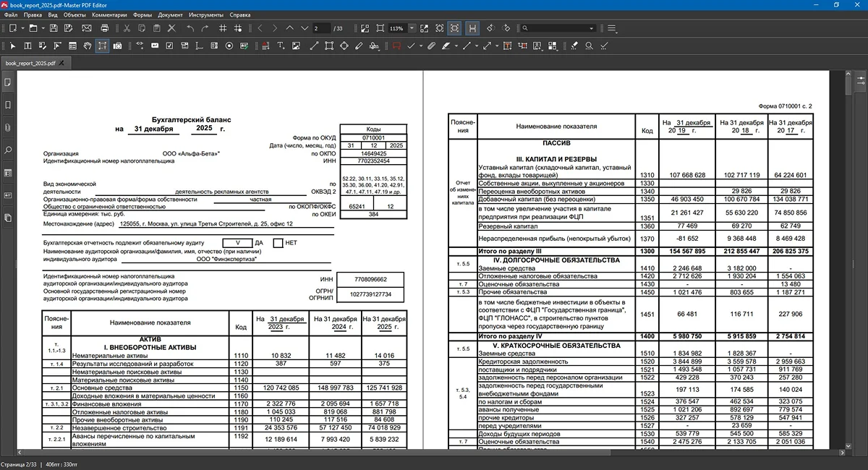The width and height of the screenshot is (868, 470).
Task: Toggle snap to grid
Action: [x=239, y=28]
